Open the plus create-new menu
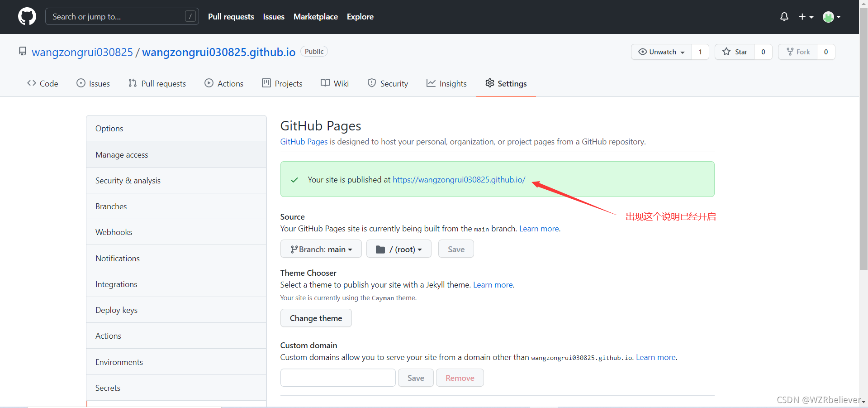Image resolution: width=868 pixels, height=408 pixels. pyautogui.click(x=806, y=17)
